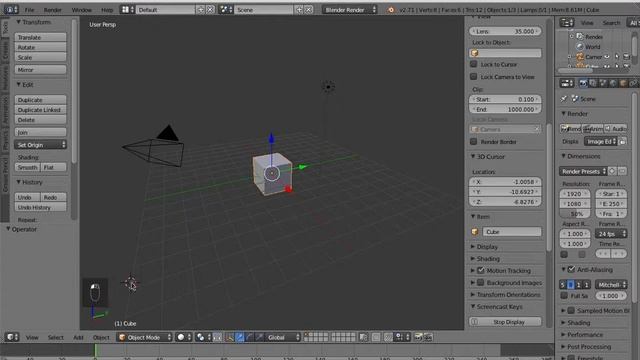Click the Clip Start value field

[505, 99]
